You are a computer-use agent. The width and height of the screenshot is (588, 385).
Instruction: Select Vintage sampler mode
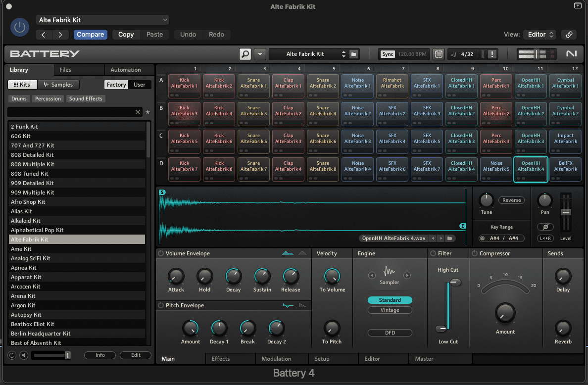[x=390, y=310]
